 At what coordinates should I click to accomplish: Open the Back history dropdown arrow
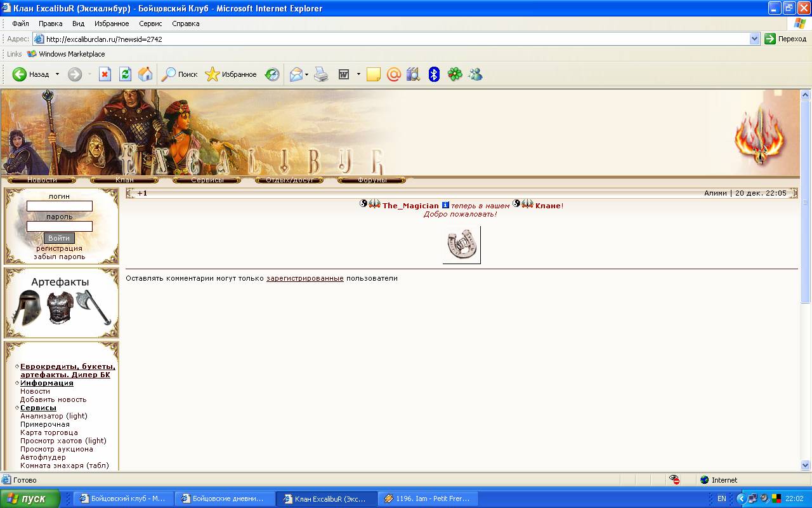(57, 74)
